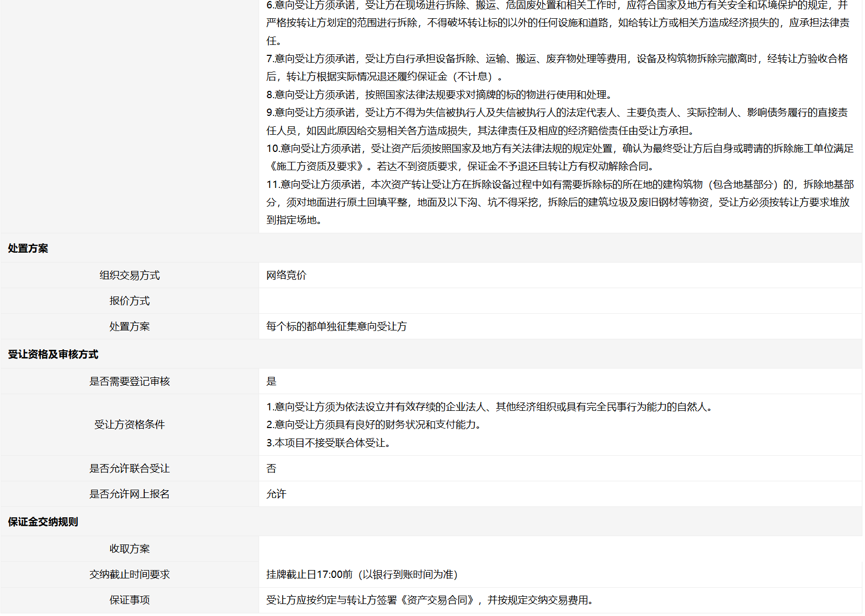Click the 组织交易方式 row label
865x616 pixels.
(x=130, y=275)
